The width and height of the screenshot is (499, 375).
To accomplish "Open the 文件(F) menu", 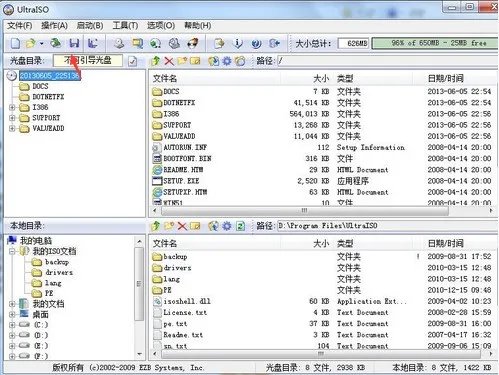I will pos(20,26).
